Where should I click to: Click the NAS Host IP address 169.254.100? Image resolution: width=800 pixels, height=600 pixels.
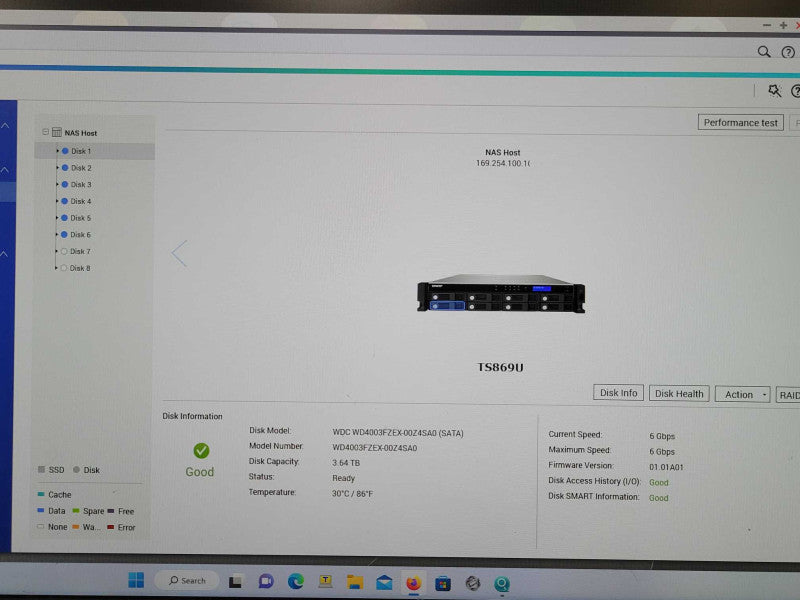click(x=503, y=163)
